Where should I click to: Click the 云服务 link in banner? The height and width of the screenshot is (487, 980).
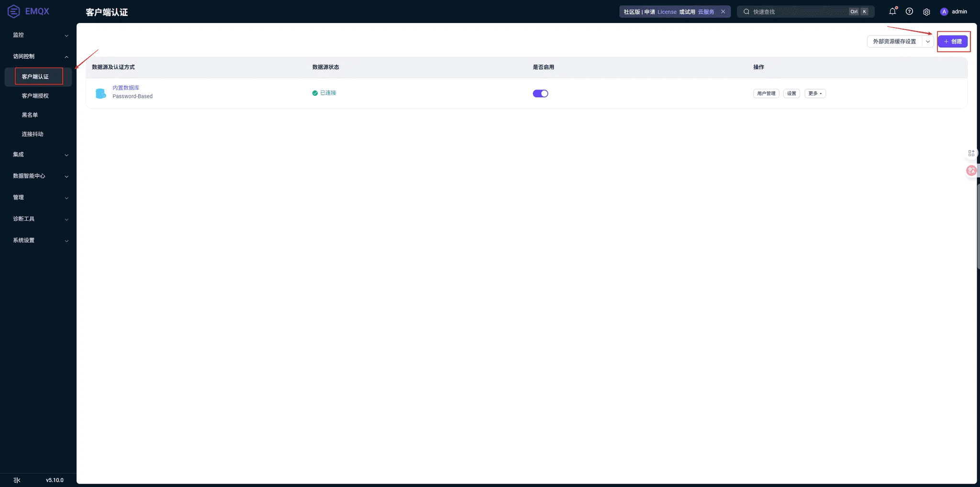[706, 12]
